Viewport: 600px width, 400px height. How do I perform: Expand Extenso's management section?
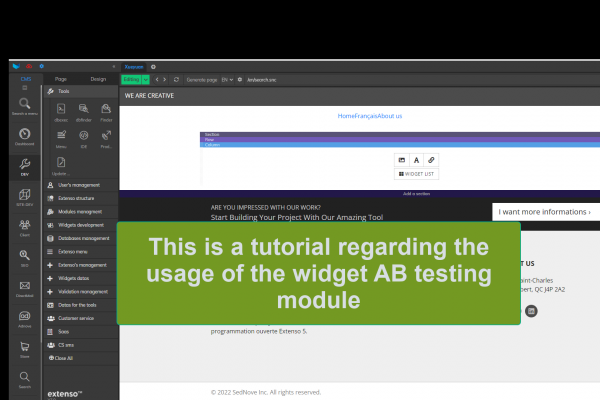[81, 265]
